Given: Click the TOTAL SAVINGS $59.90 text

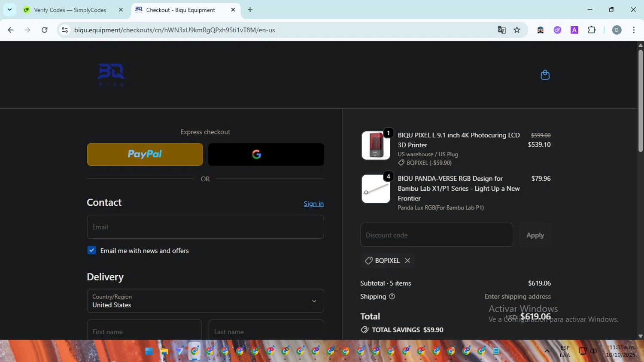Looking at the screenshot, I should (407, 330).
